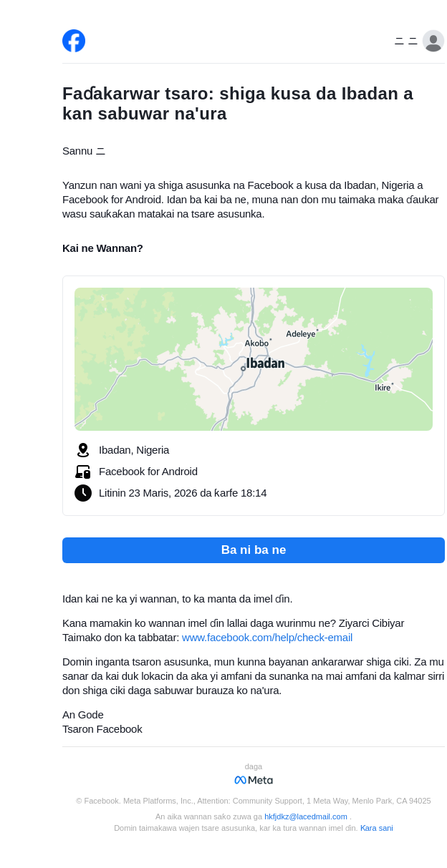Click the Facebook logo icon
This screenshot has width=447, height=868.
pos(74,41)
